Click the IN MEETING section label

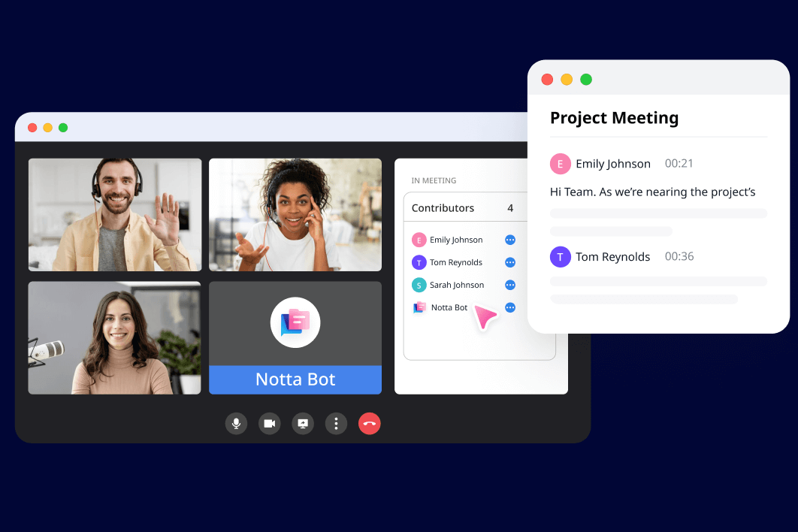point(434,180)
